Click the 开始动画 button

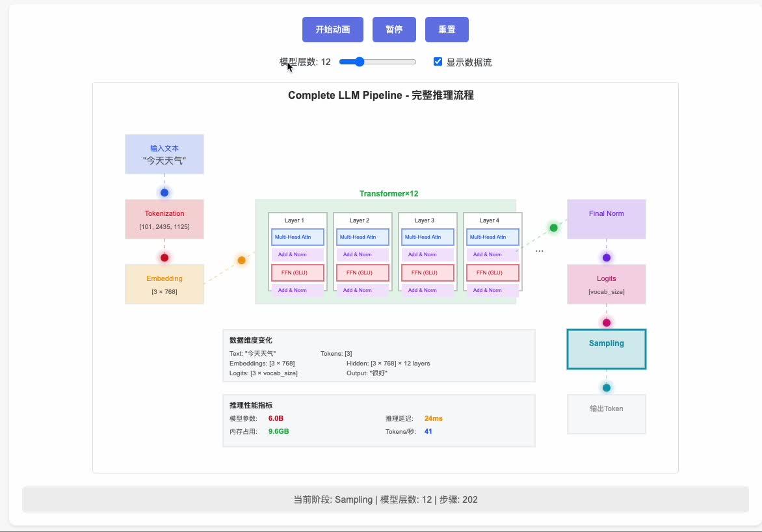tap(332, 29)
